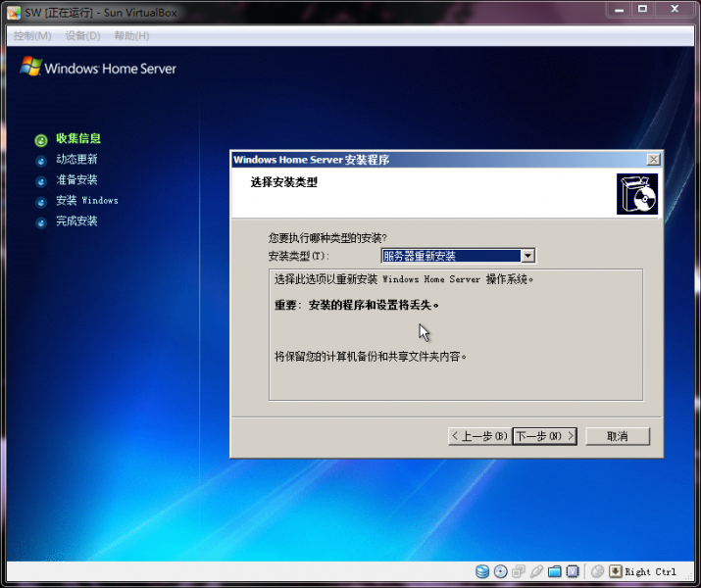Click the 动态更新 step bullet icon
This screenshot has width=701, height=588.
point(40,161)
